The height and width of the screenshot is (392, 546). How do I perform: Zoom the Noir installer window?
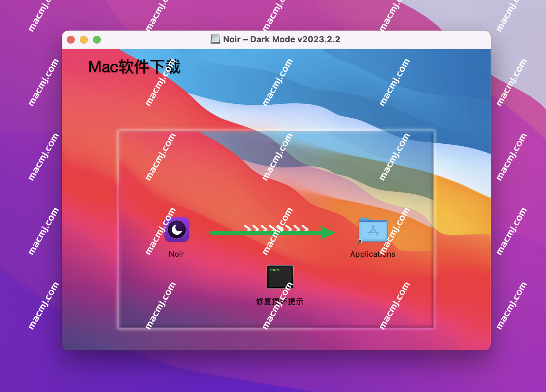[97, 40]
